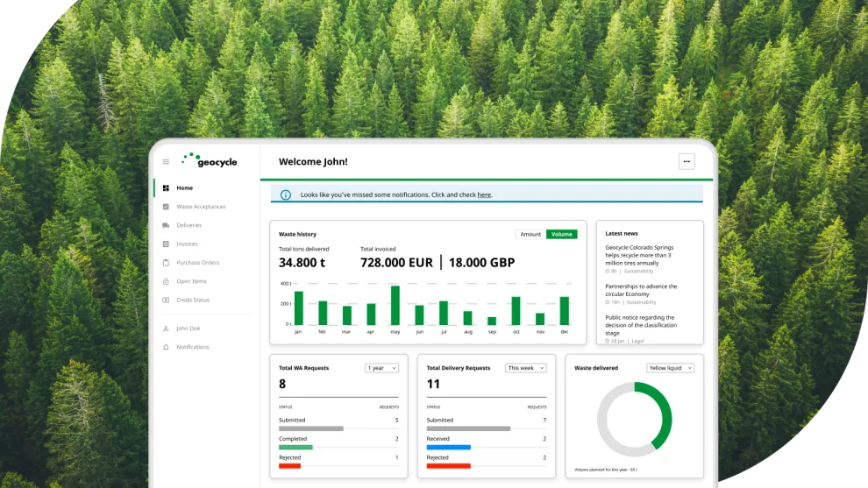Click the Open Items lock icon
The image size is (868, 488).
pos(166,281)
